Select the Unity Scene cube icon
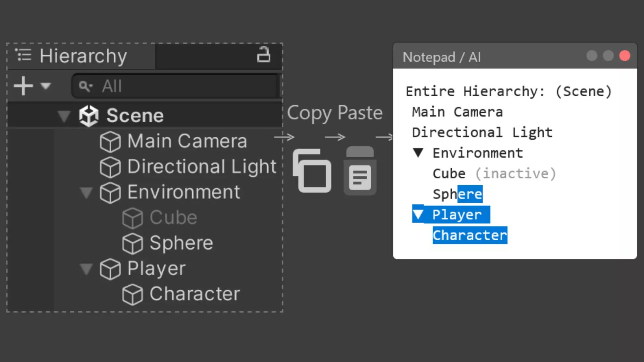Image resolution: width=644 pixels, height=362 pixels. (x=89, y=115)
